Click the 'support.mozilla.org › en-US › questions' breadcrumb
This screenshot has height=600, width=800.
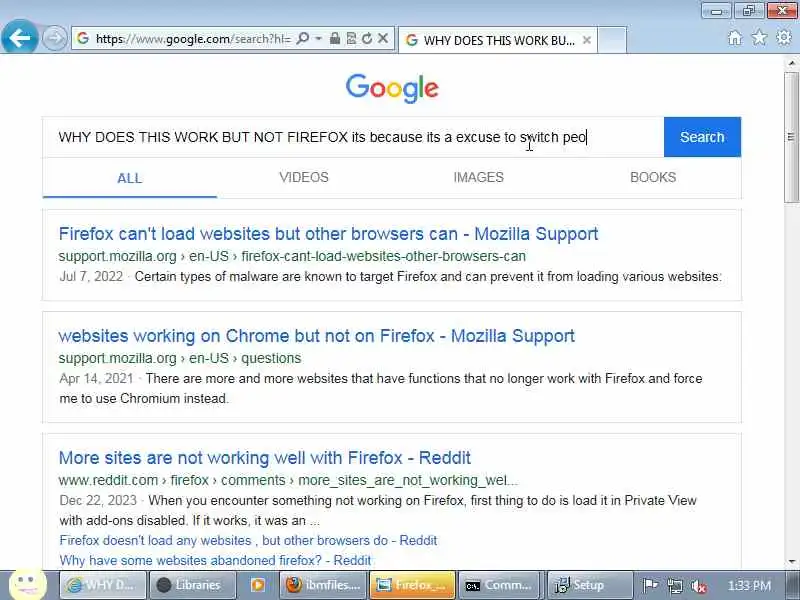coord(180,358)
